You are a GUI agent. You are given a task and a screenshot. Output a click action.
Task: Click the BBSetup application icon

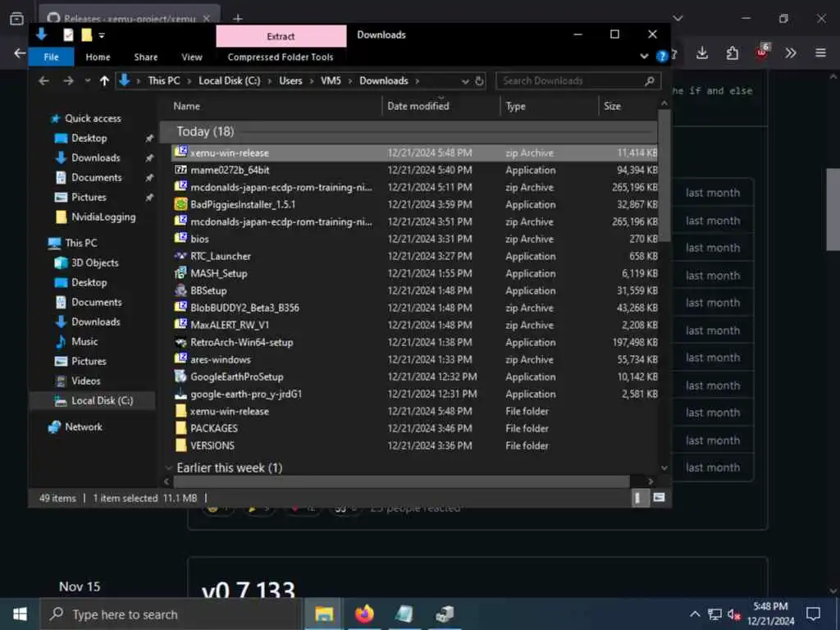coord(180,290)
